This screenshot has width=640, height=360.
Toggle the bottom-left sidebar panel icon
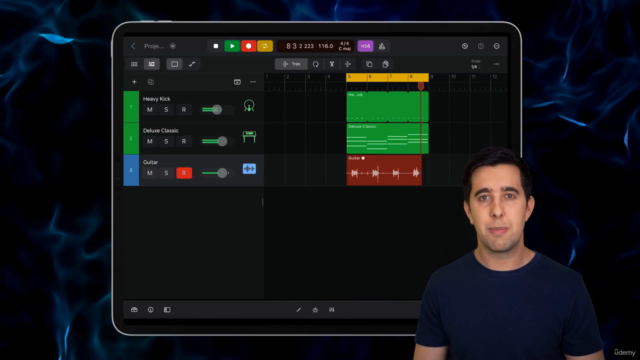click(167, 310)
